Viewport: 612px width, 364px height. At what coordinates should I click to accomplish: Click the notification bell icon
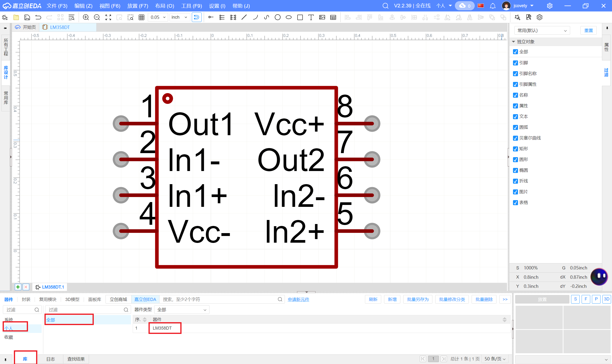493,6
